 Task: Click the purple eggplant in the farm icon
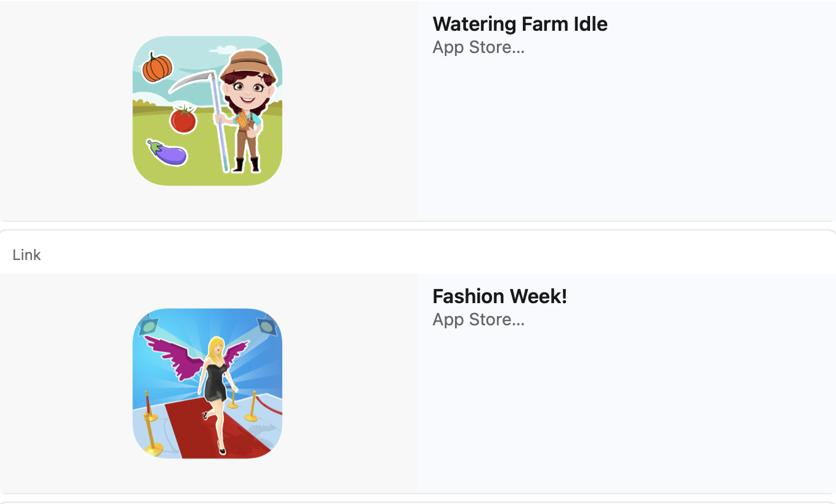coord(168,153)
